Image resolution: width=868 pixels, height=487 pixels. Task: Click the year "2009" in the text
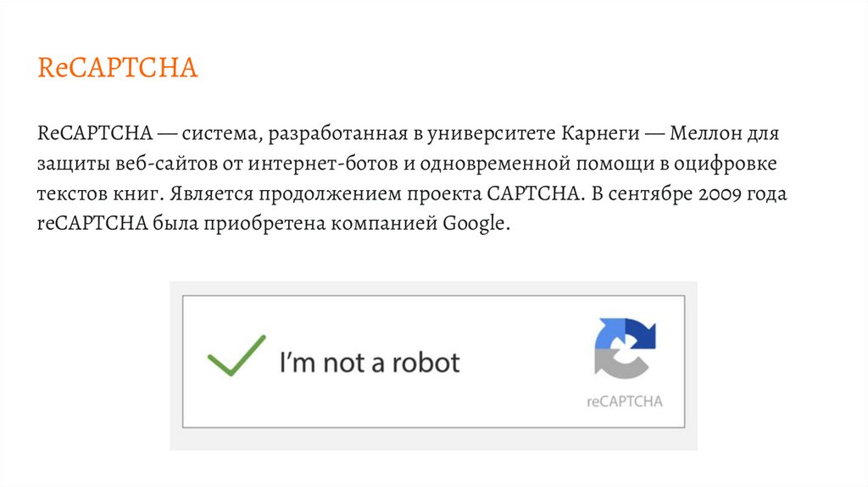pos(722,193)
